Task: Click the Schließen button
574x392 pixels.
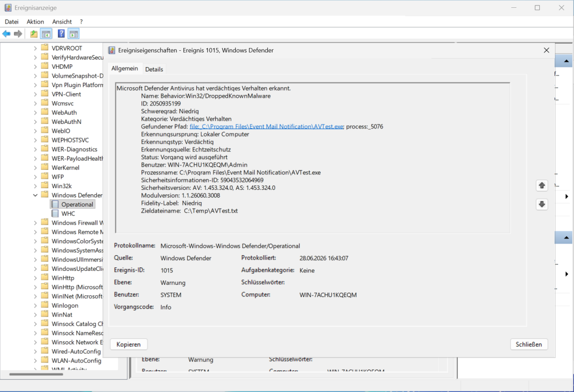Action: (x=529, y=345)
